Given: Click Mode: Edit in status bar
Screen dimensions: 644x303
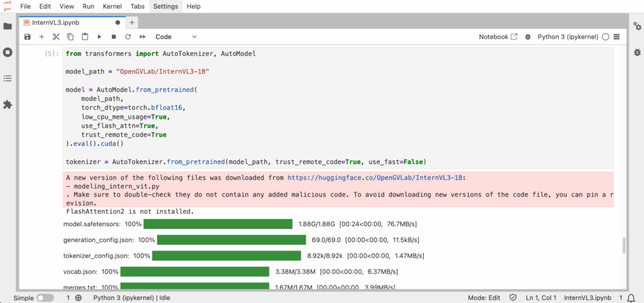Looking at the screenshot, I should (484, 298).
